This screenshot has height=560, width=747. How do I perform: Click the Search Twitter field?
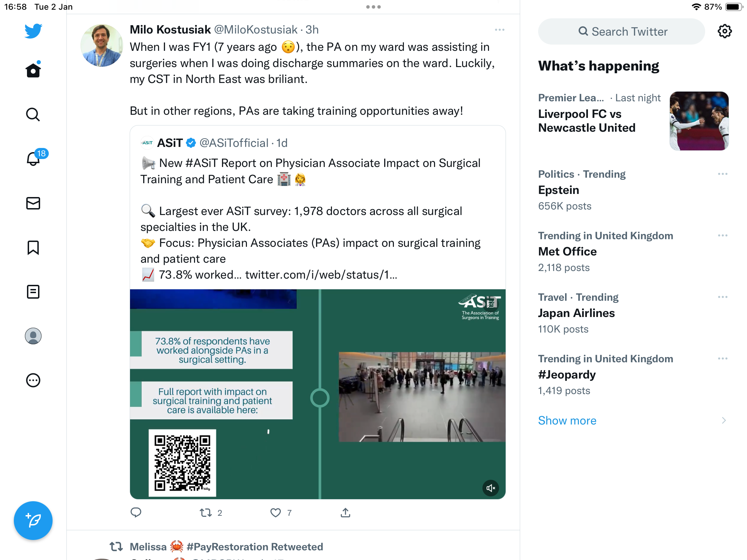point(621,31)
